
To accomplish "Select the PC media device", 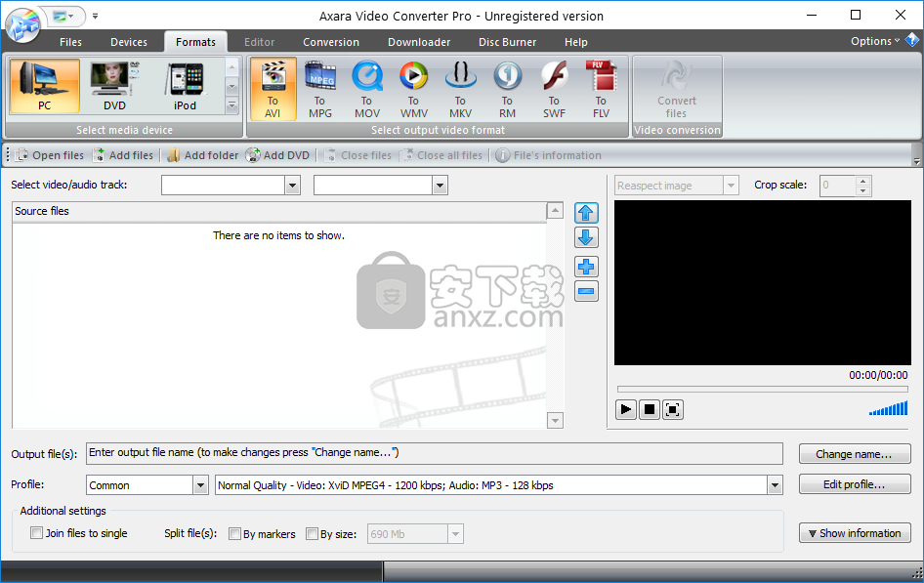I will (44, 86).
